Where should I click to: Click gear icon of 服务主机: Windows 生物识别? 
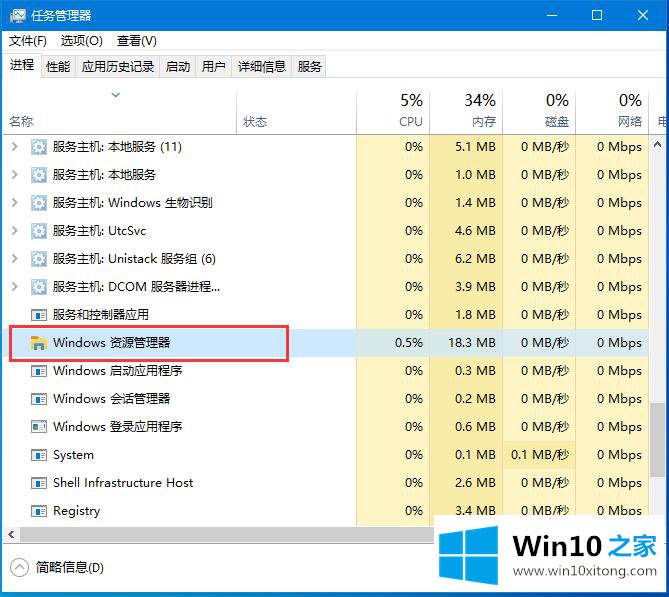coord(38,203)
